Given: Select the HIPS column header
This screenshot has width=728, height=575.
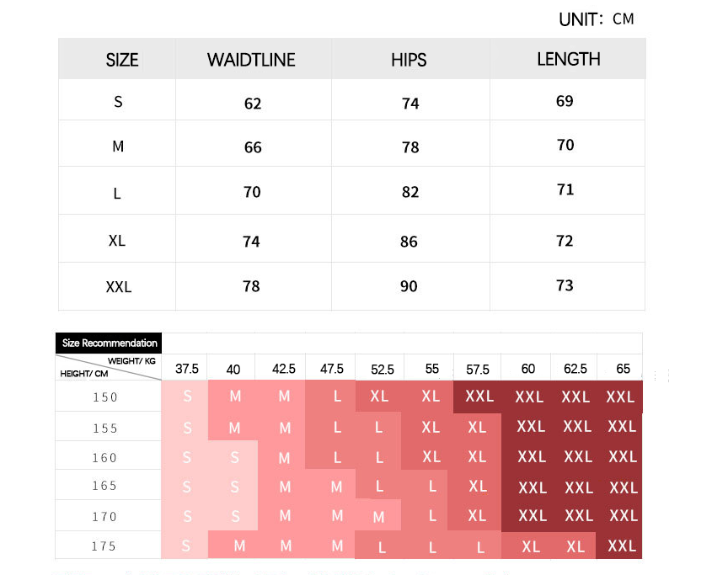Looking at the screenshot, I should (x=409, y=60).
